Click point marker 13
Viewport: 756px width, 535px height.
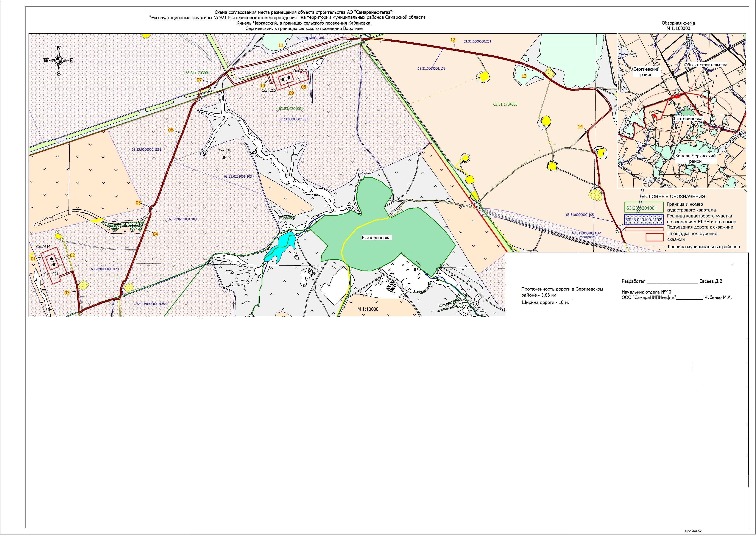click(x=524, y=76)
